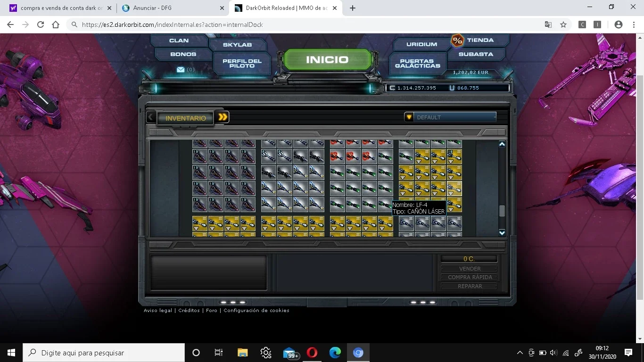Bookmark this page with the star
Image resolution: width=644 pixels, height=362 pixels.
point(563,25)
